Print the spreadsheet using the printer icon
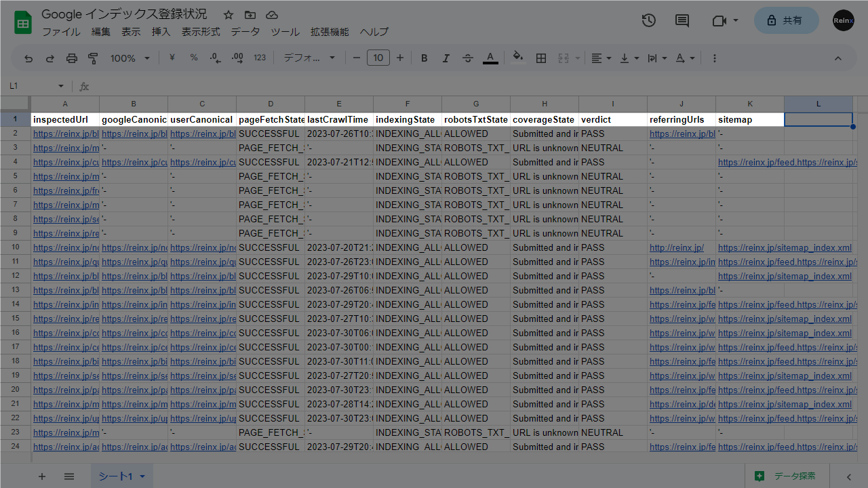 coord(72,58)
